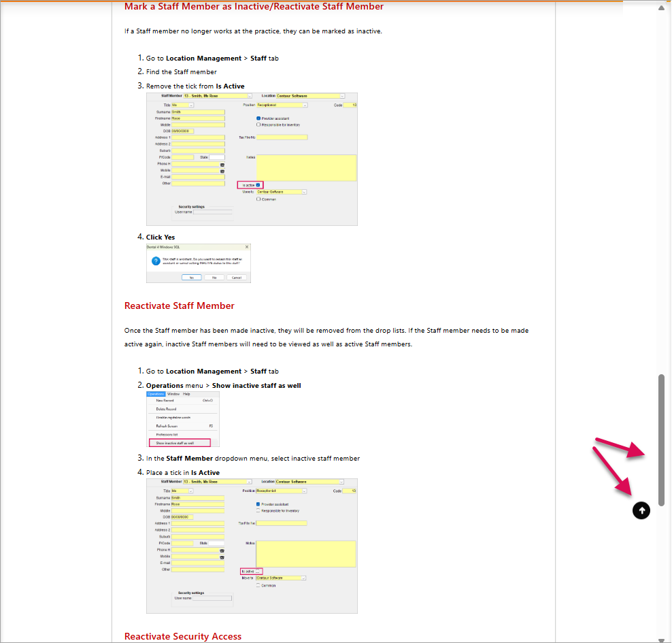Open the staff form screenshot under Place a tick
Screen dimensions: 672x643
pyautogui.click(x=252, y=546)
